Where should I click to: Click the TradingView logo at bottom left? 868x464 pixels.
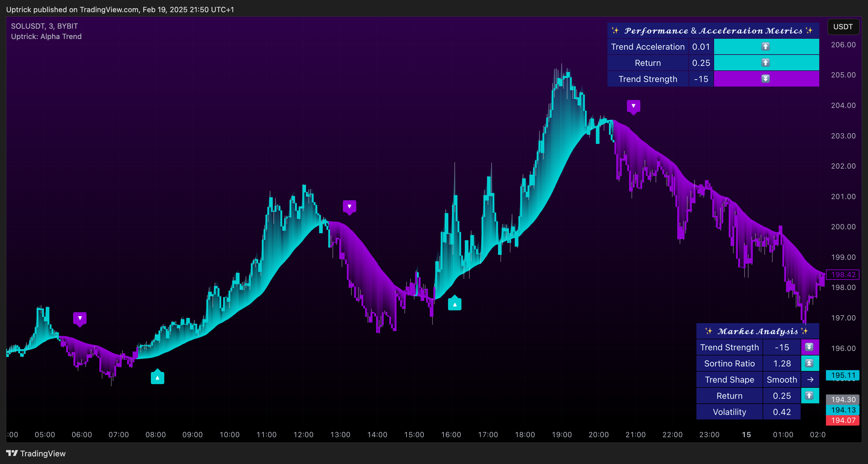coord(36,453)
